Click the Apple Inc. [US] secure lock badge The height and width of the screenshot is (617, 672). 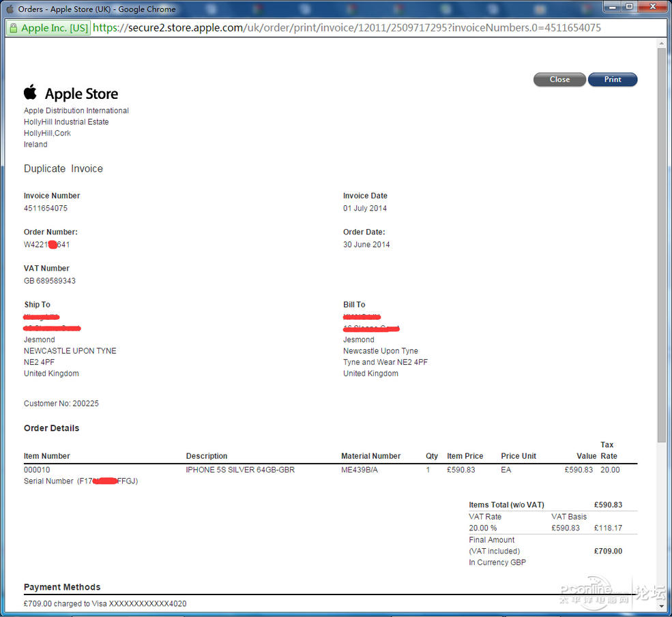[x=48, y=28]
